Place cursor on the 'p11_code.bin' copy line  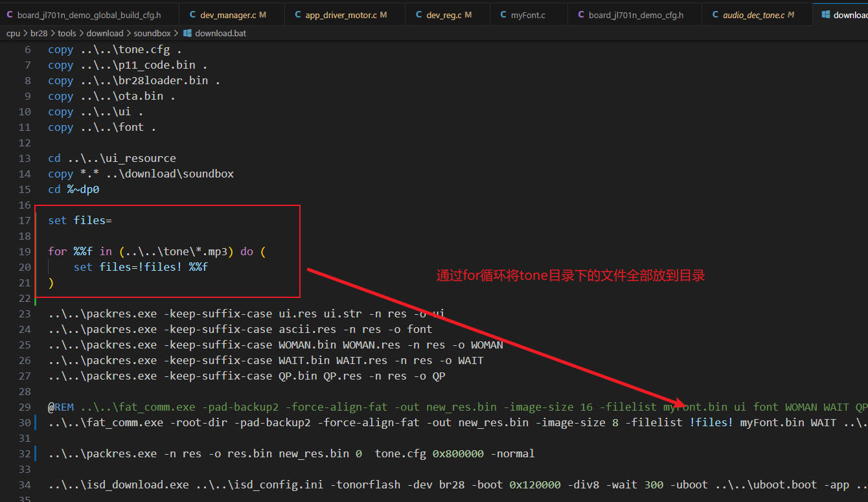[x=128, y=65]
